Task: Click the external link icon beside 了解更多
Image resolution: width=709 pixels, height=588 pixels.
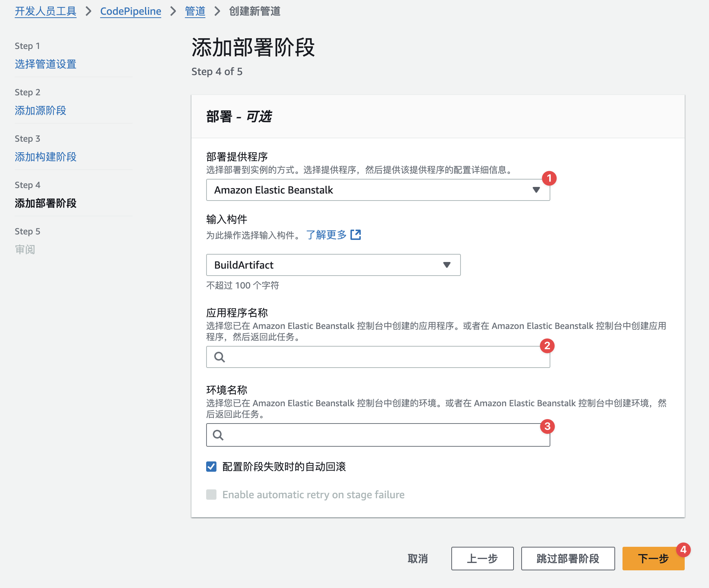Action: [356, 235]
